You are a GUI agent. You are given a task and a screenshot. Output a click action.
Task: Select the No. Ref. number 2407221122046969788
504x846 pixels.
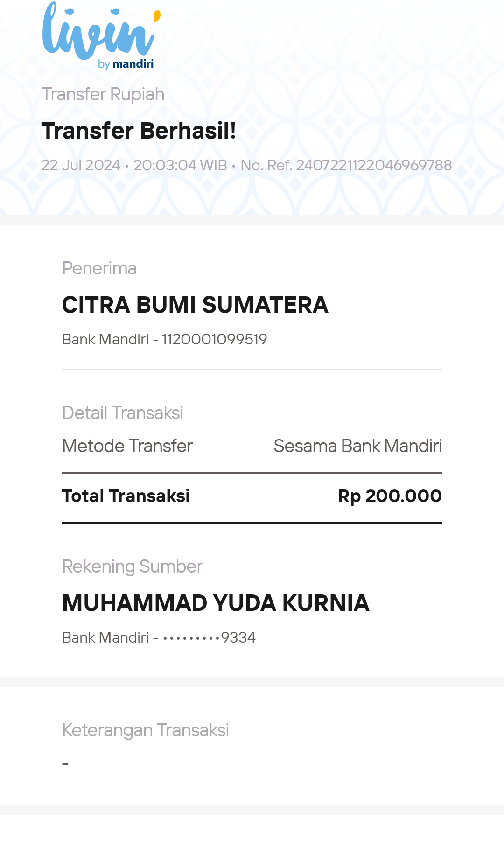[374, 165]
